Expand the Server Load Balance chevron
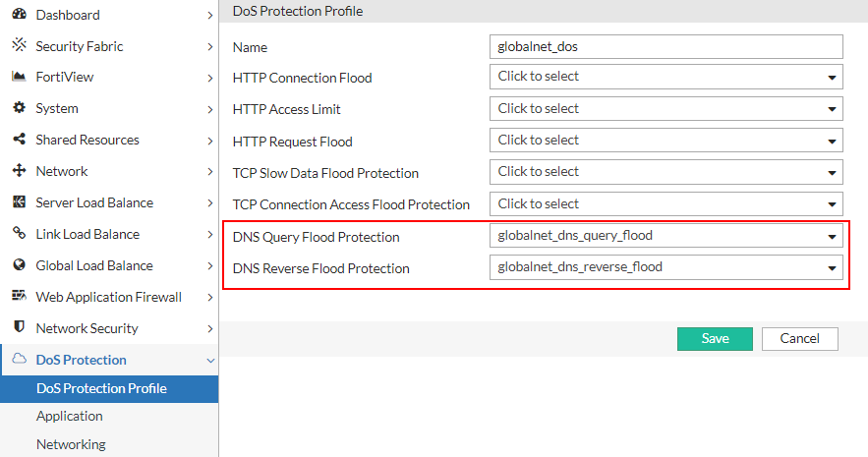Image resolution: width=868 pixels, height=457 pixels. tap(210, 203)
